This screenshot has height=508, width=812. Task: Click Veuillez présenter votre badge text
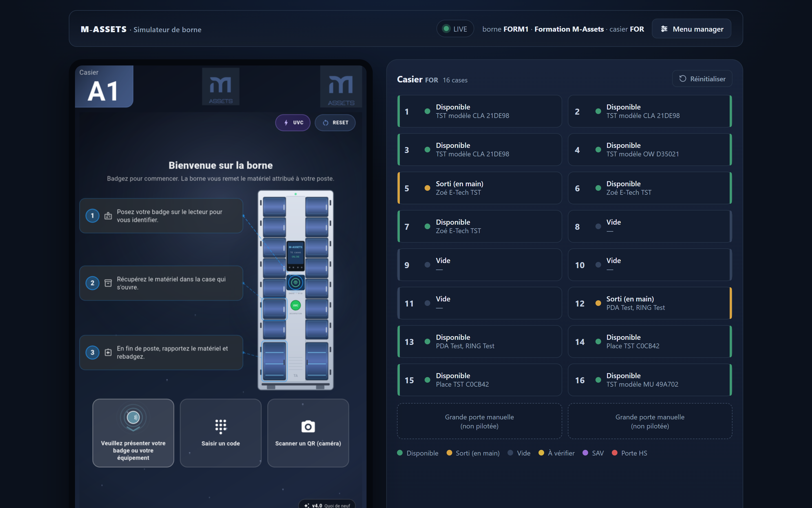133,450
